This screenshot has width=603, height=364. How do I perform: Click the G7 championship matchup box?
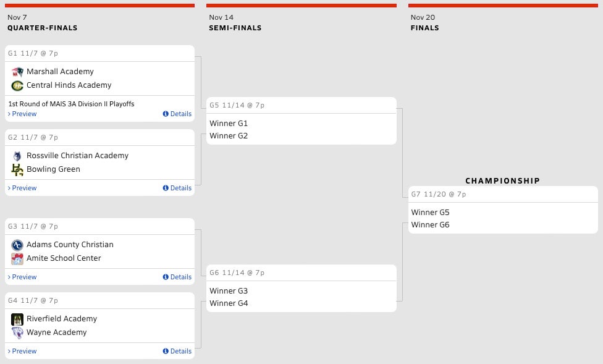coord(503,210)
